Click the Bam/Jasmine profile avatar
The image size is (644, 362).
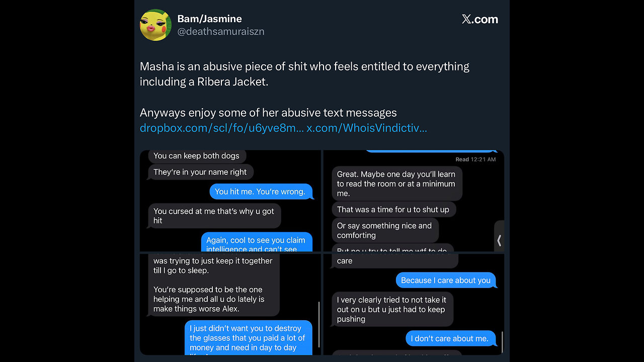155,25
